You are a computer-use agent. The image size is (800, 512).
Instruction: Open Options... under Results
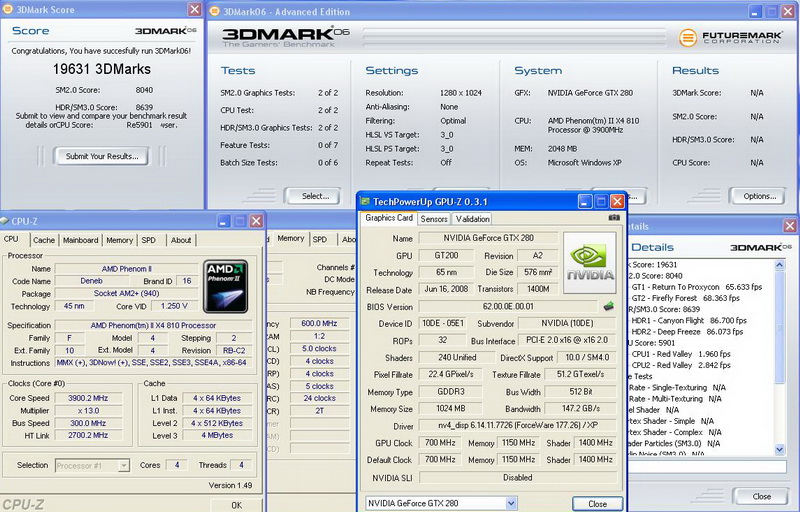click(759, 196)
